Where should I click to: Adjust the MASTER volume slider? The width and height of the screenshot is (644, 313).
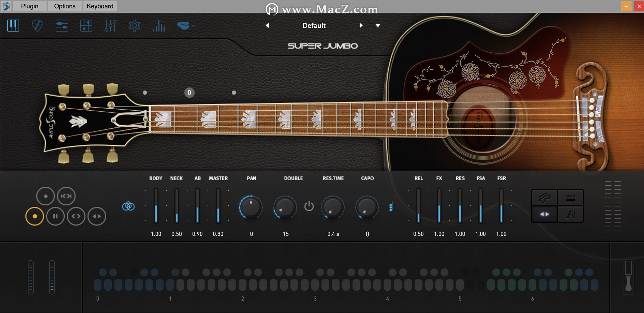tap(218, 206)
